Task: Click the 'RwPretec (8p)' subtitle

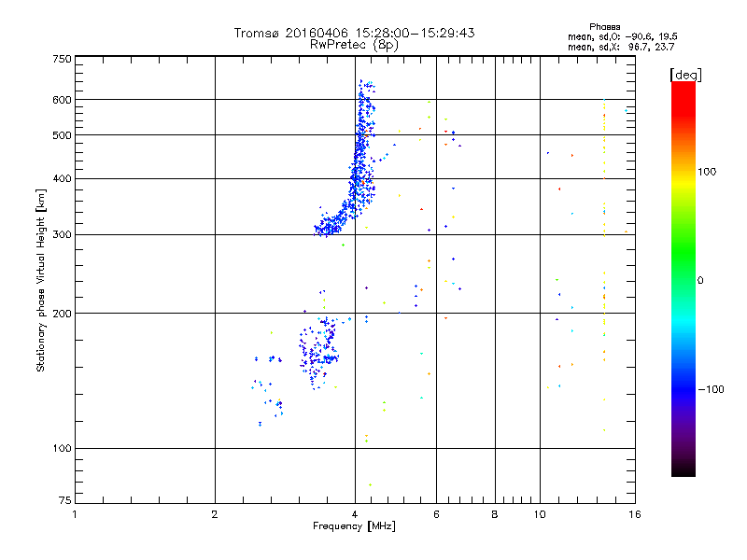Action: [354, 45]
